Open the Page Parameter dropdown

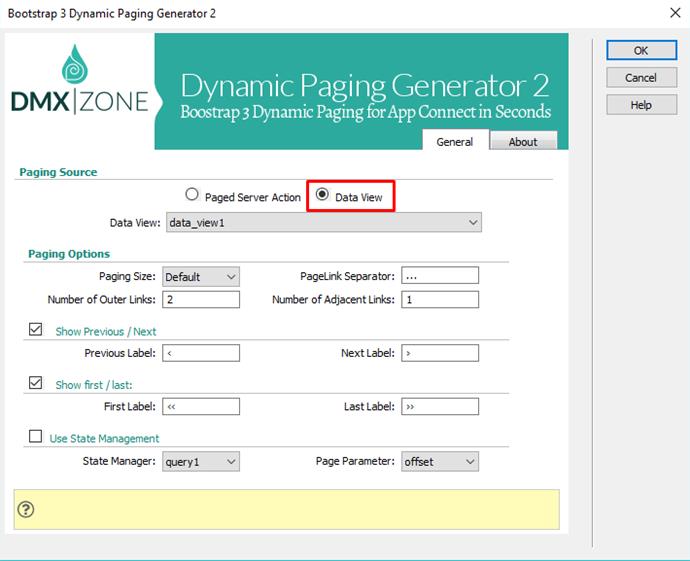click(x=440, y=462)
